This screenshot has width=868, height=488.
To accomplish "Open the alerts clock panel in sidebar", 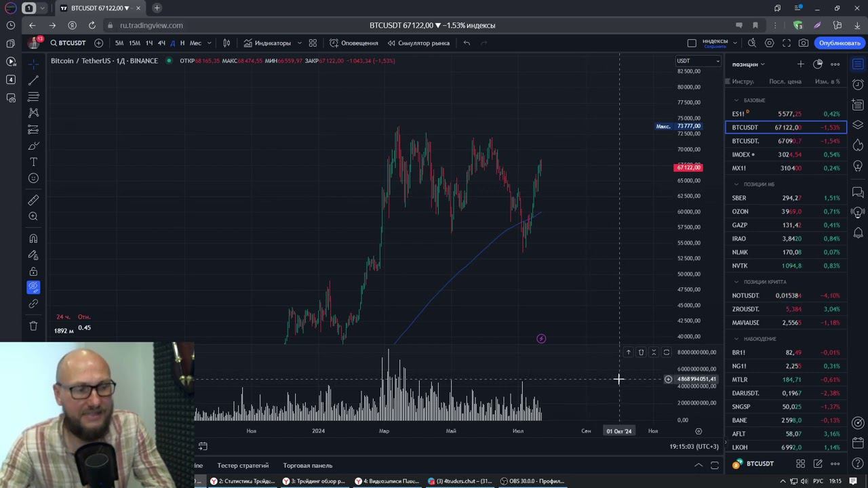I will point(858,85).
